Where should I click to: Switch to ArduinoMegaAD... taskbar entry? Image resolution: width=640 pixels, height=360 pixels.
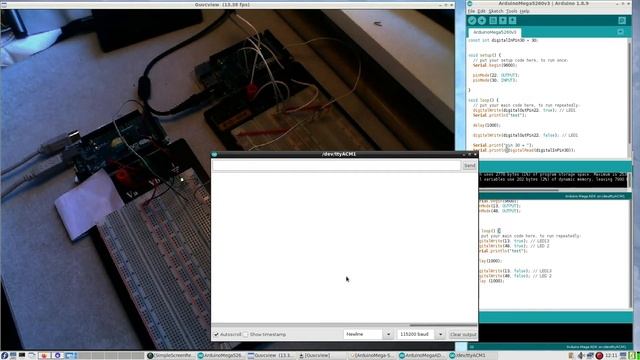tap(422, 356)
